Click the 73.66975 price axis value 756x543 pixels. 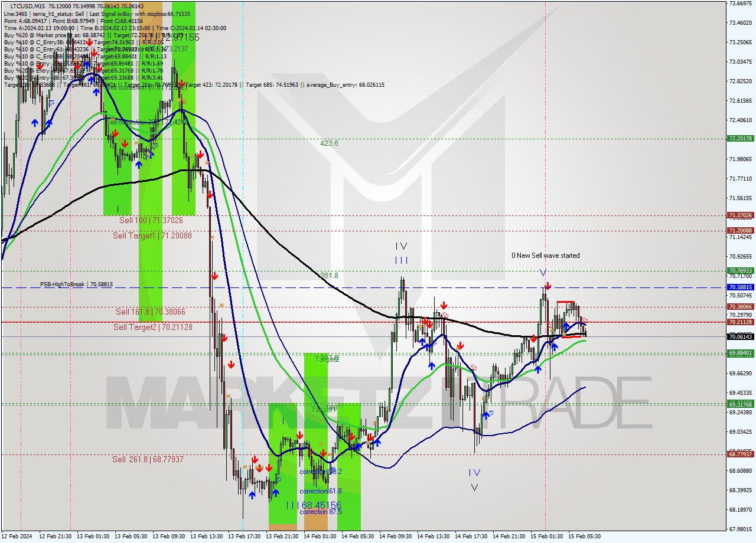[x=740, y=4]
